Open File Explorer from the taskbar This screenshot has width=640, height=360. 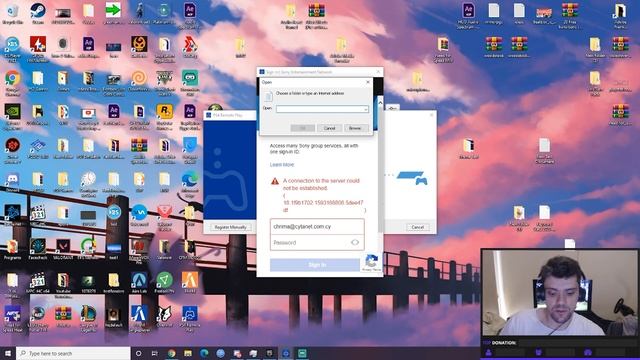(x=188, y=353)
